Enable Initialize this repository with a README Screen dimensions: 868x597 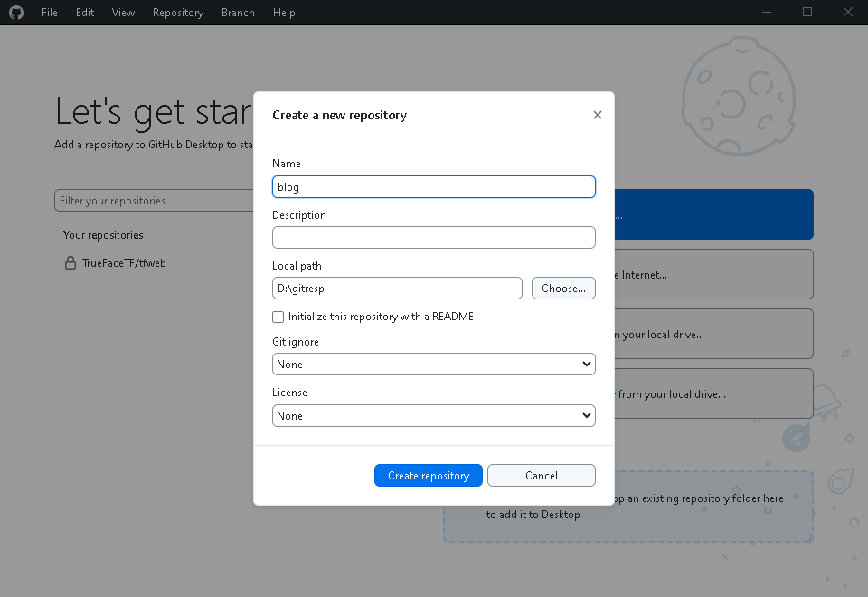(x=278, y=317)
